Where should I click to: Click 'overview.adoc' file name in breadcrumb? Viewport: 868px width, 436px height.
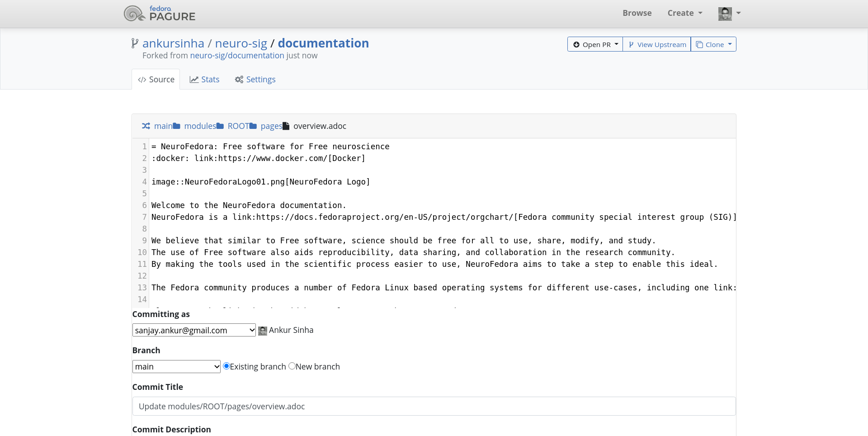(x=320, y=126)
